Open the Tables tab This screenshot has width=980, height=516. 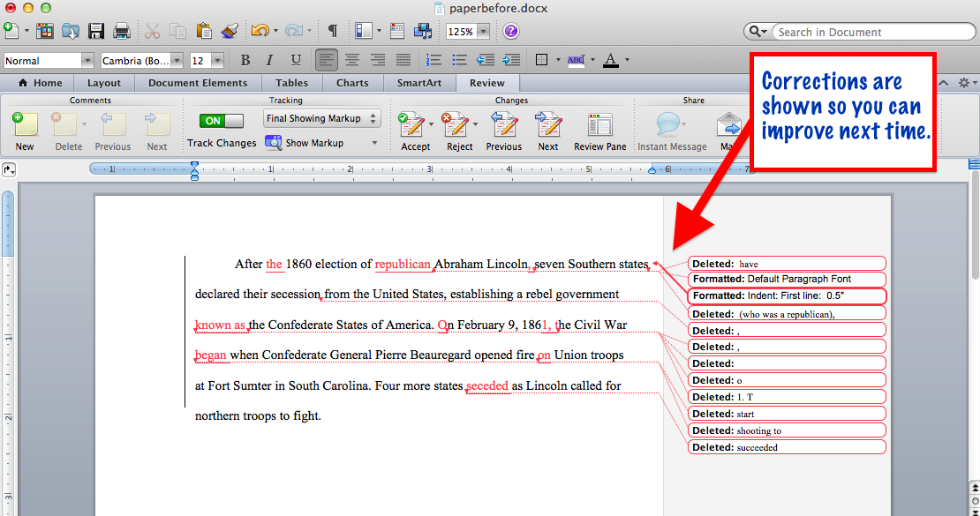[291, 82]
